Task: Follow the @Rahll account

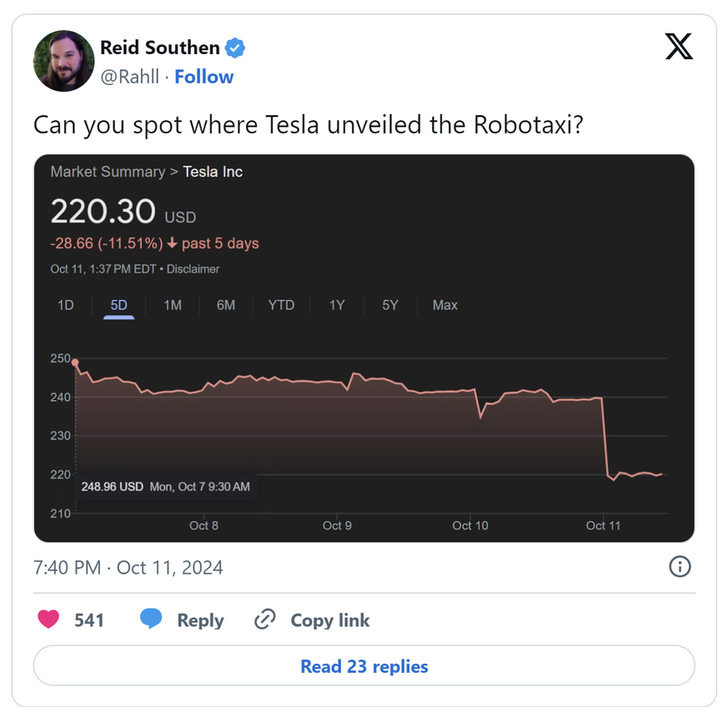Action: [203, 77]
